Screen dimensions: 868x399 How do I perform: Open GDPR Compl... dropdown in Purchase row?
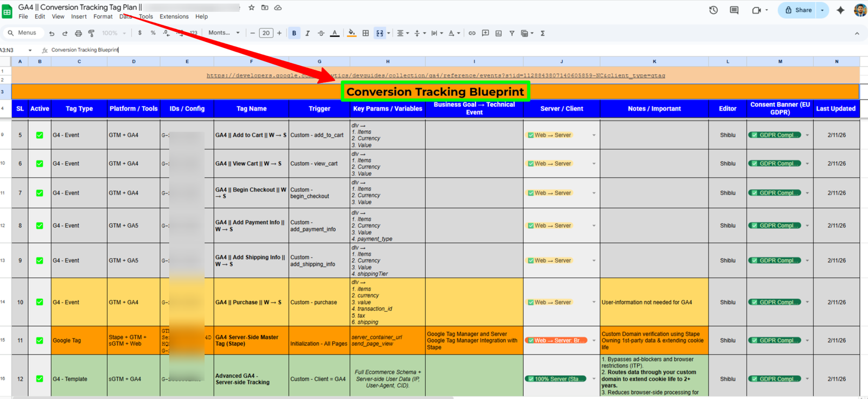point(807,302)
